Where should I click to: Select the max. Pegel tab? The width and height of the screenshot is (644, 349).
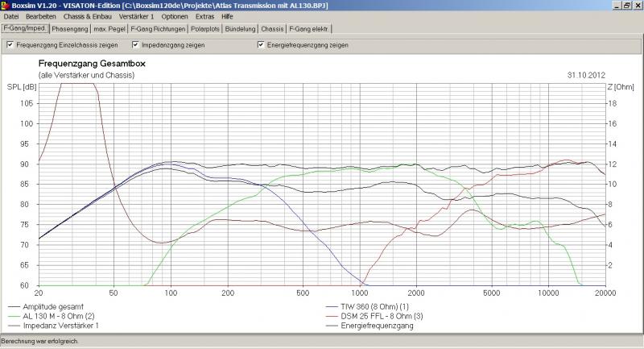(109, 29)
